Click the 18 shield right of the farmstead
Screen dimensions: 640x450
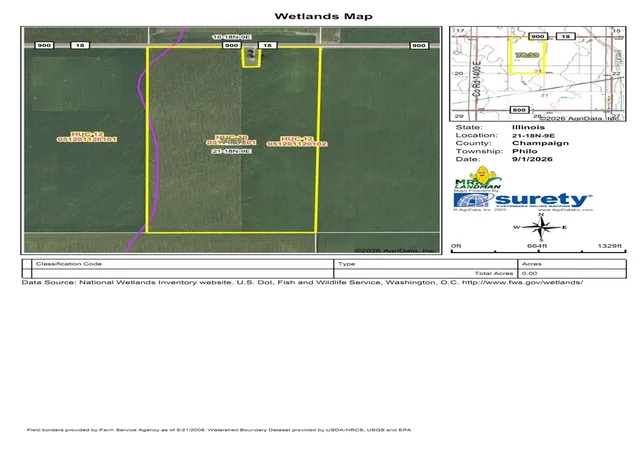point(267,45)
